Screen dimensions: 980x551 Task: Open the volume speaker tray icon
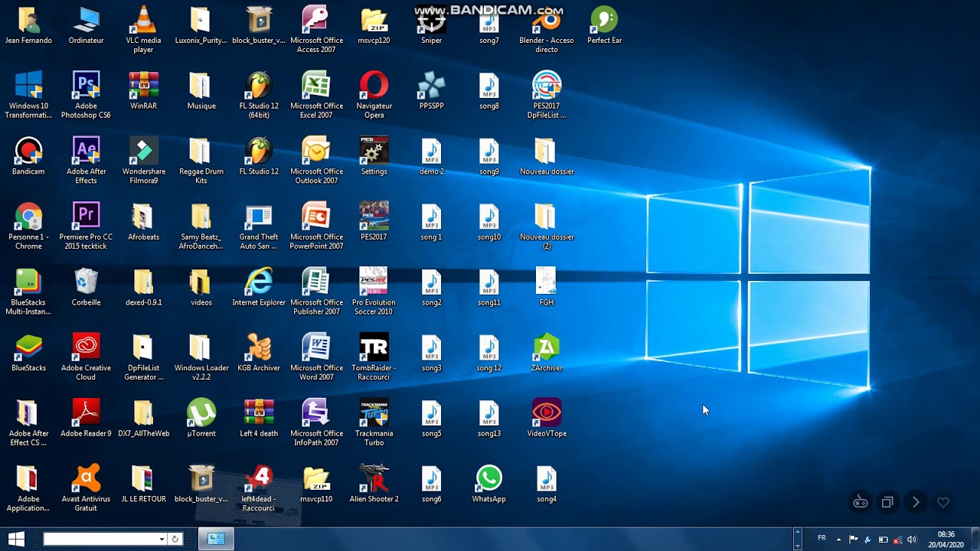912,540
